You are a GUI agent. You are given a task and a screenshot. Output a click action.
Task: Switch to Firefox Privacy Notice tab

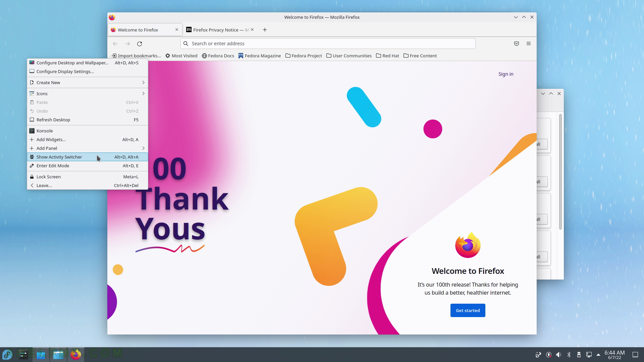pos(217,30)
